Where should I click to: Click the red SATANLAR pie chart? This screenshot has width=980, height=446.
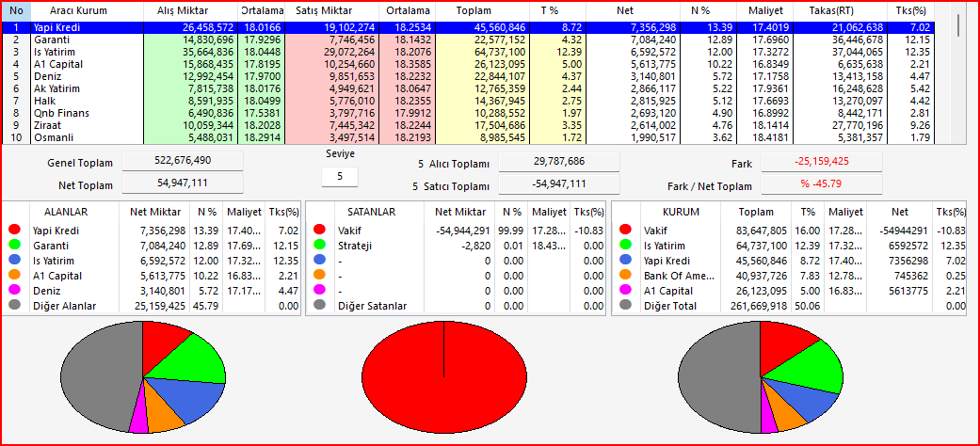point(443,377)
